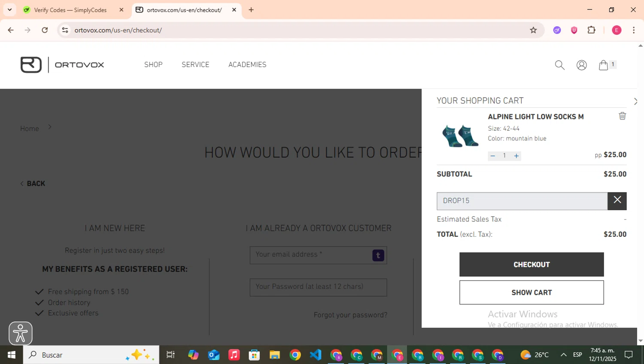
Task: Open the SHOP menu
Action: [153, 65]
